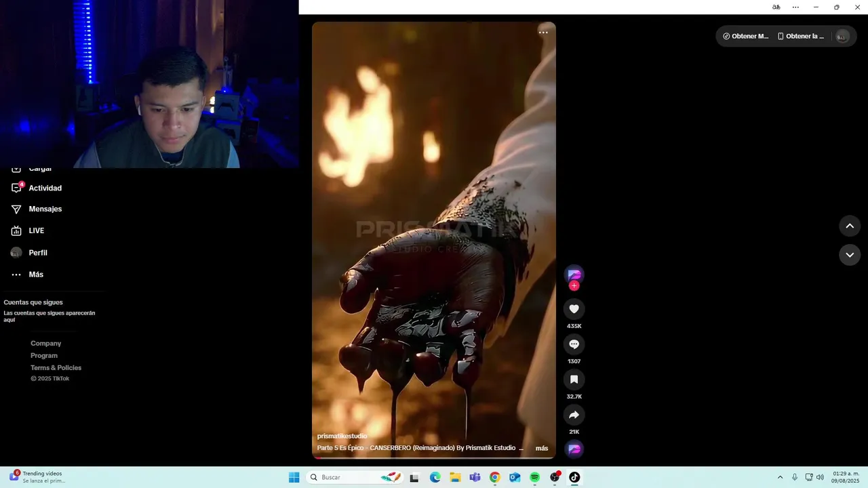Click the LIVE broadcast icon
The height and width of the screenshot is (488, 868).
(16, 231)
